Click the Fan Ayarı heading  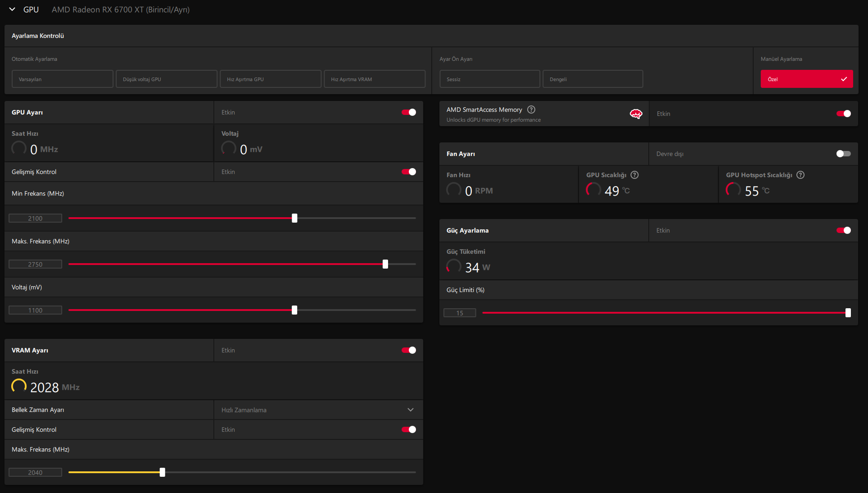(x=461, y=154)
